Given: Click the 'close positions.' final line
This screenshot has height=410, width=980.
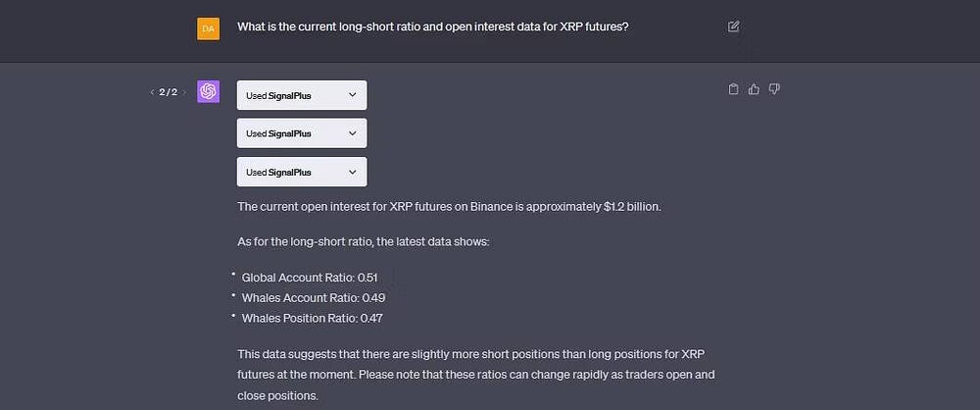Looking at the screenshot, I should click(x=278, y=396).
